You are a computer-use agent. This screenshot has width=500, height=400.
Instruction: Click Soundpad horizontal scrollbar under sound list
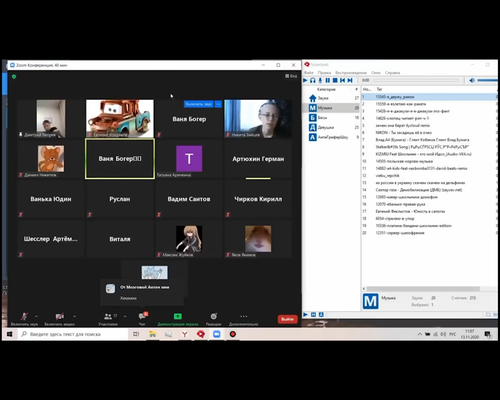[423, 289]
